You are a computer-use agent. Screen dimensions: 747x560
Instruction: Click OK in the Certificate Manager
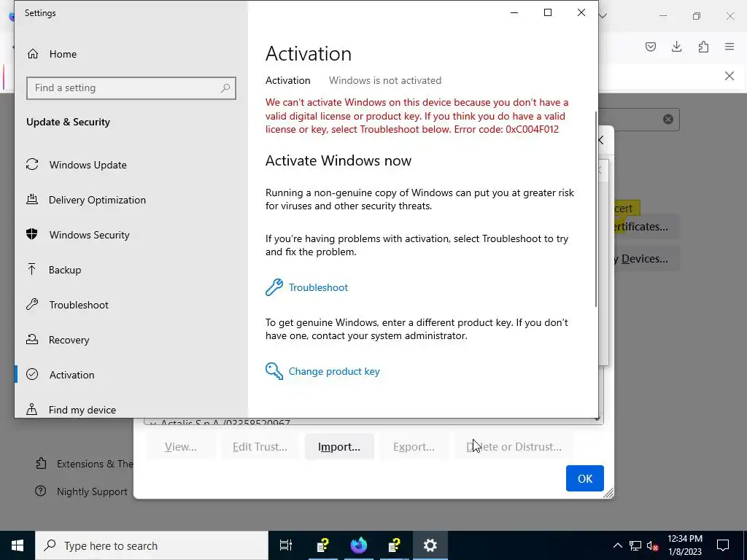[584, 478]
